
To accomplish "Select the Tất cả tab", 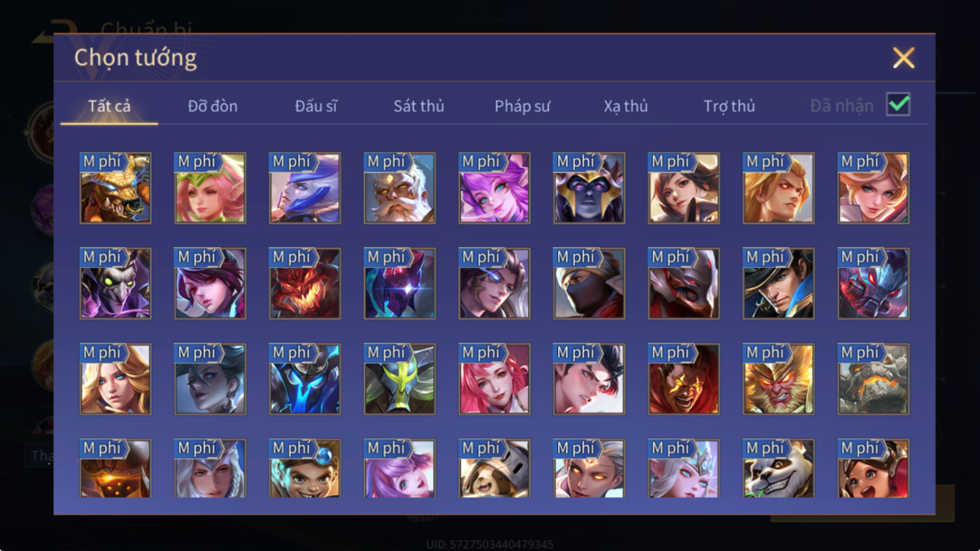I will pyautogui.click(x=109, y=106).
